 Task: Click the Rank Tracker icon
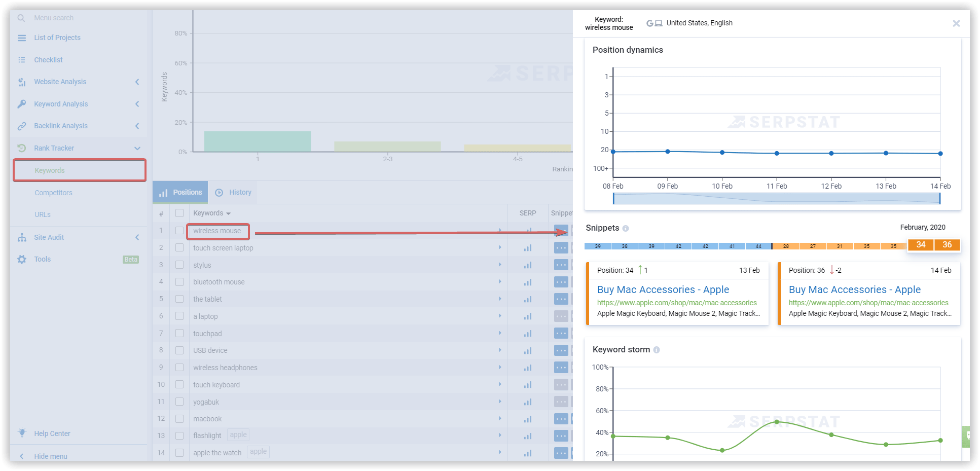(22, 148)
